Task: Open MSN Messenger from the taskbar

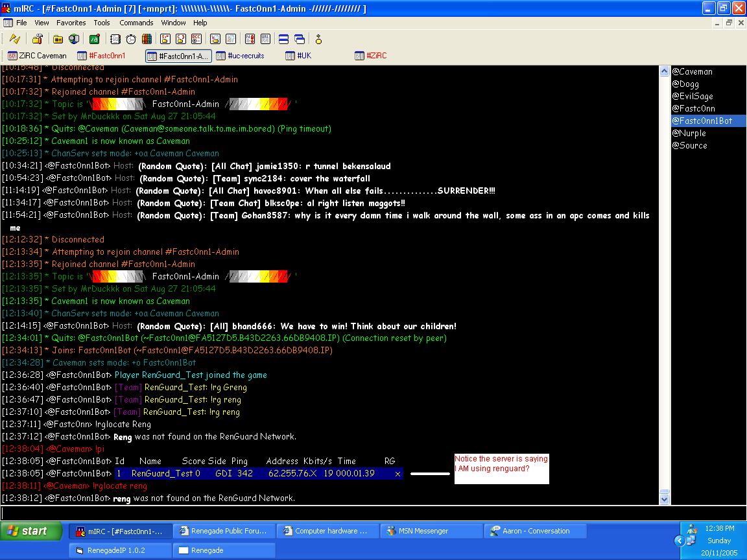Action: 431,531
